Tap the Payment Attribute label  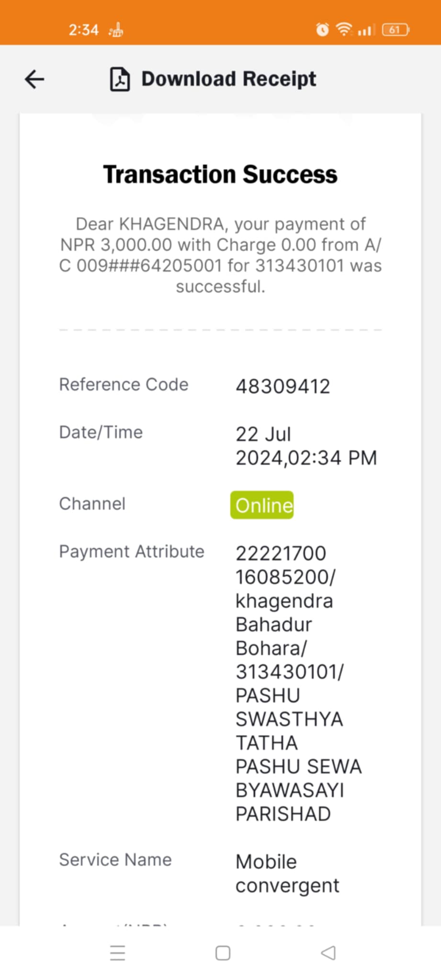132,552
